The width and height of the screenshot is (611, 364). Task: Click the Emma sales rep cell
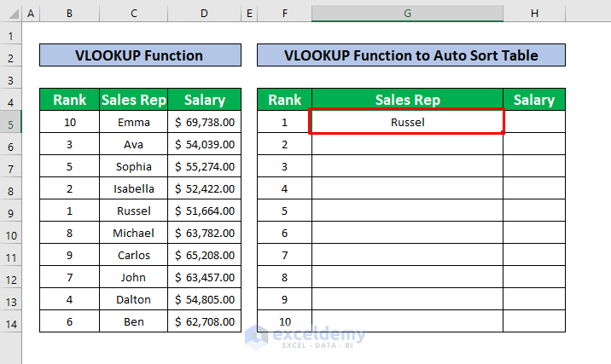tap(133, 122)
